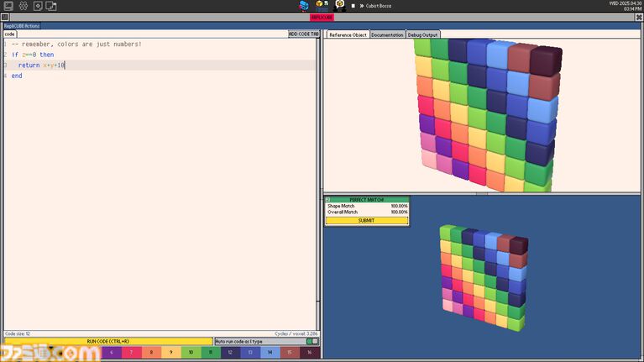Pick color swatch 15 brown-red
Screen dimensions: 644x362
pyautogui.click(x=289, y=353)
